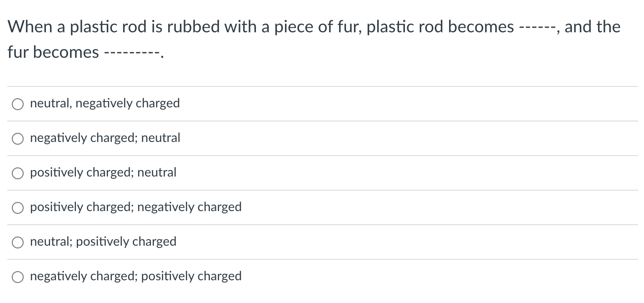
Task: Click the "positively charged; negatively charged" label
Action: [135, 207]
